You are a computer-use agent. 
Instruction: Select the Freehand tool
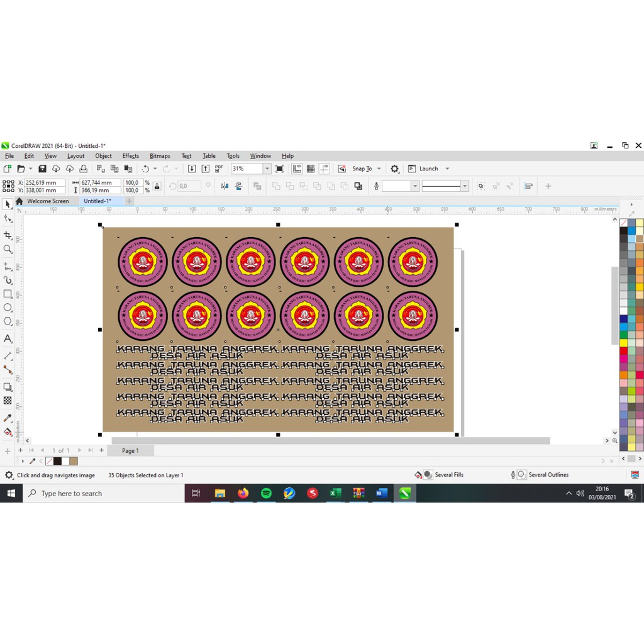8,267
